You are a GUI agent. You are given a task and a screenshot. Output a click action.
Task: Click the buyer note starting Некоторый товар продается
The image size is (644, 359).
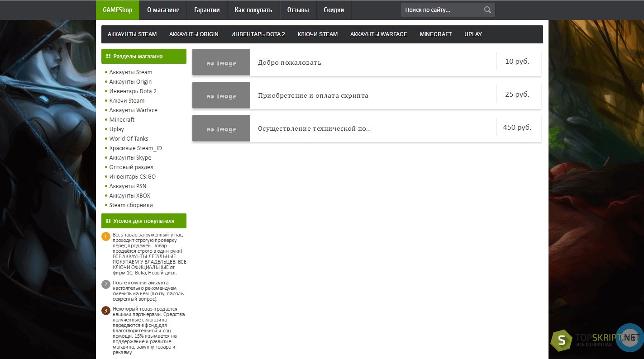coord(149,331)
